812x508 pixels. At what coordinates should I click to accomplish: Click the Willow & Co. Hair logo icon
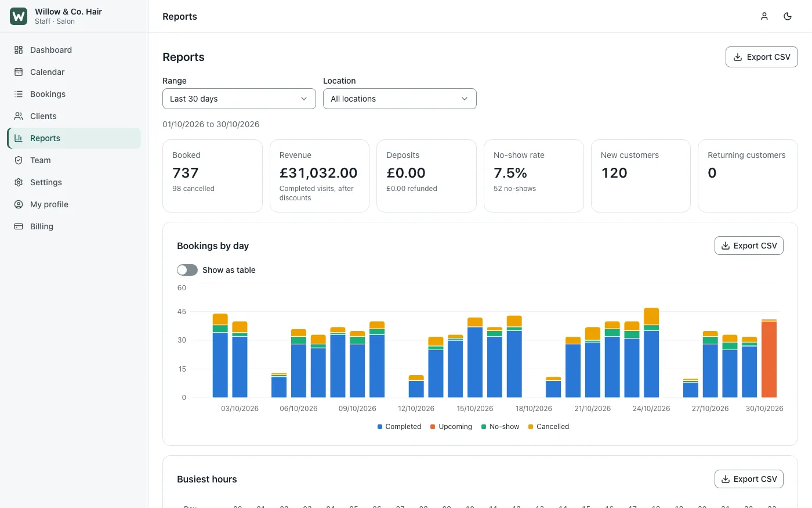pos(19,16)
